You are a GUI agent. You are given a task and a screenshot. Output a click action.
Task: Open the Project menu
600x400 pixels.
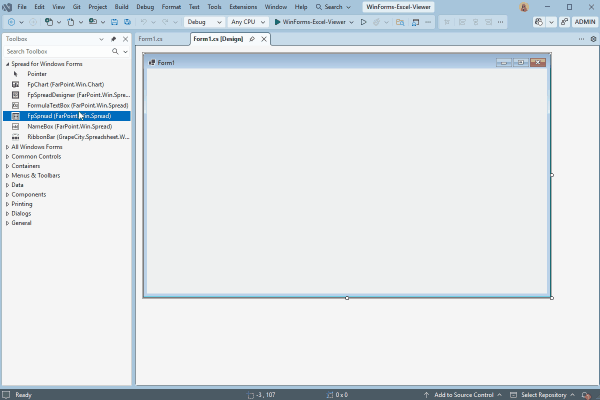coord(98,7)
